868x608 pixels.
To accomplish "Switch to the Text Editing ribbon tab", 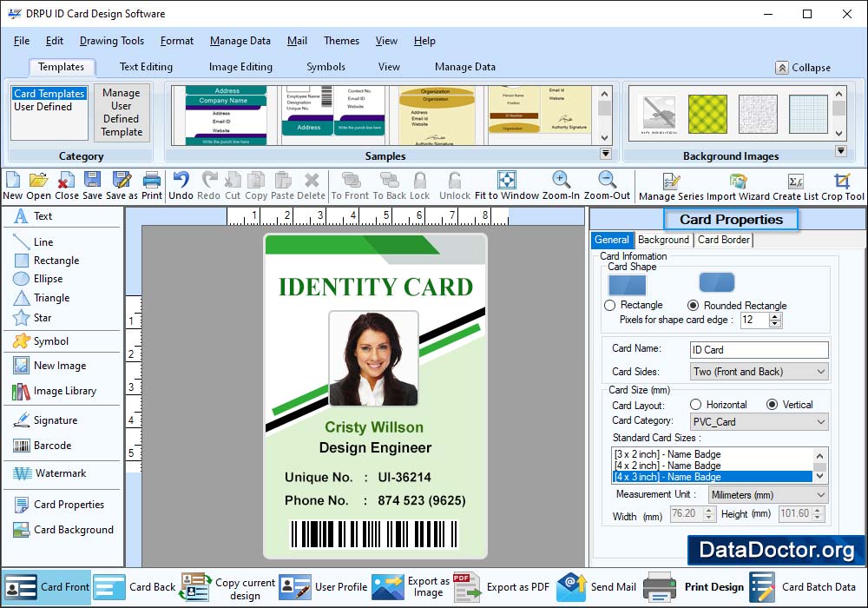I will click(x=146, y=67).
